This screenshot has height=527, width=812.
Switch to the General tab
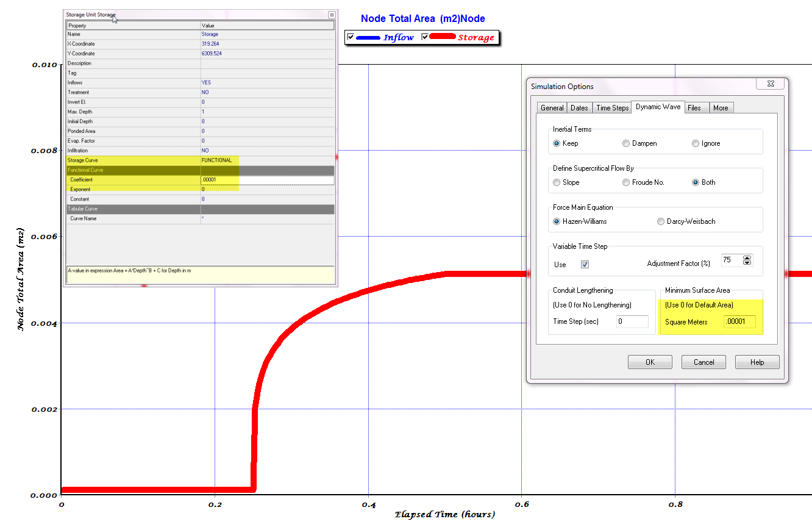[552, 108]
